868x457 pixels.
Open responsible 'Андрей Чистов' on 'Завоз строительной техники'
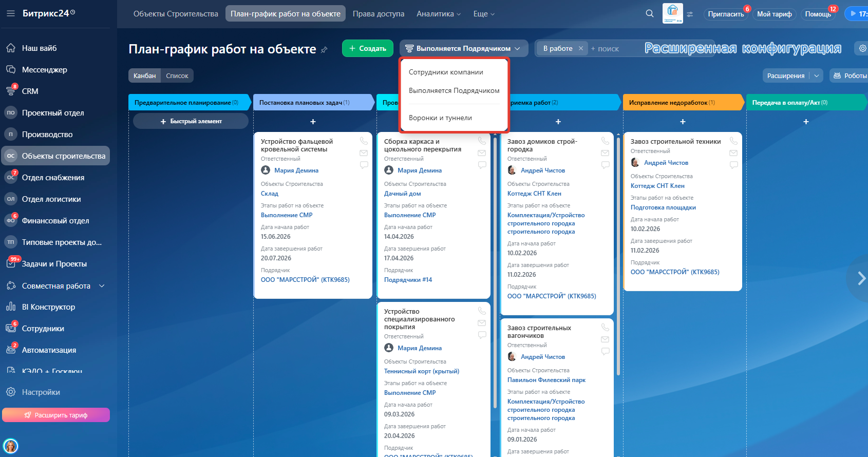point(666,162)
